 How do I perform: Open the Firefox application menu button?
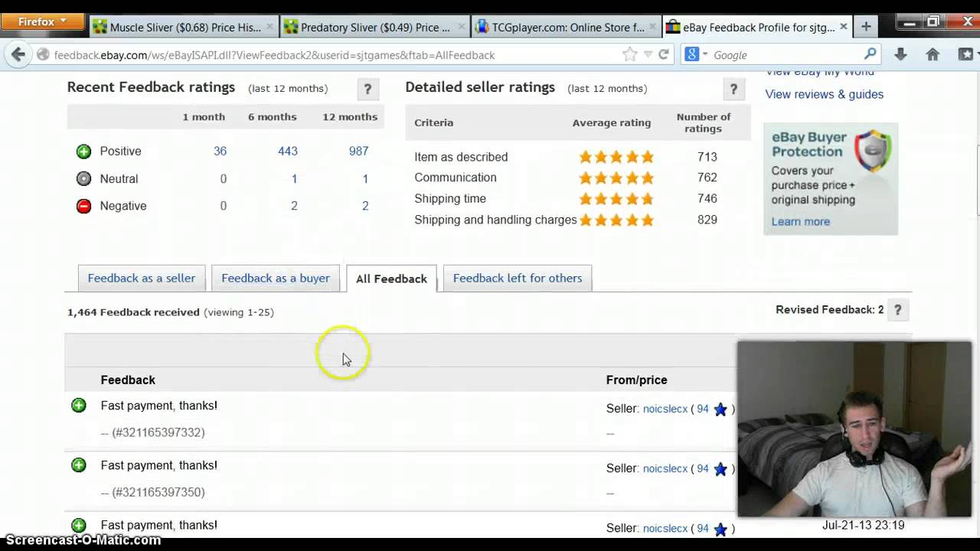click(41, 22)
